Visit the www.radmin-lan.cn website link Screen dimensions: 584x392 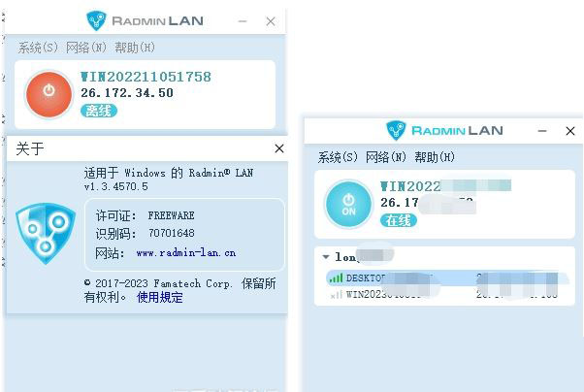click(x=186, y=253)
